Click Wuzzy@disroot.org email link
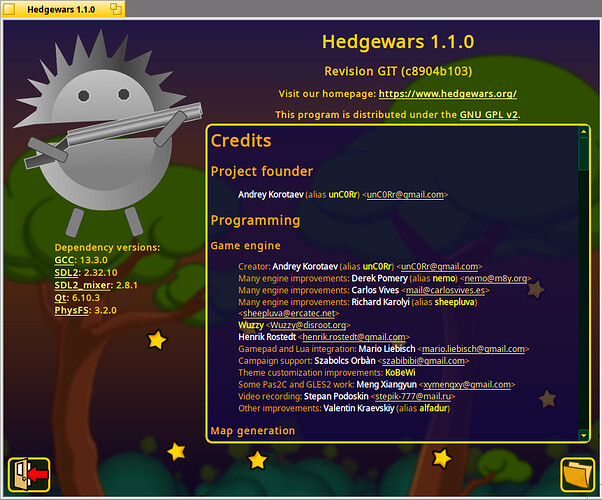Viewport: 602px width, 500px height. pyautogui.click(x=308, y=325)
